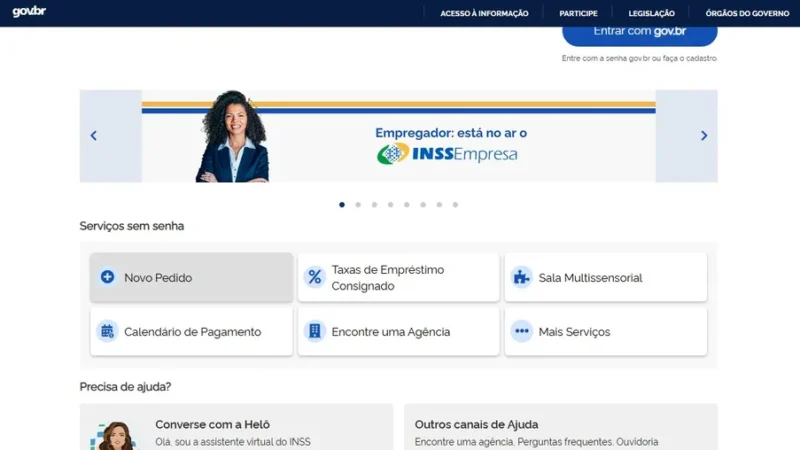Open Acesso à Informação menu item

pos(484,13)
